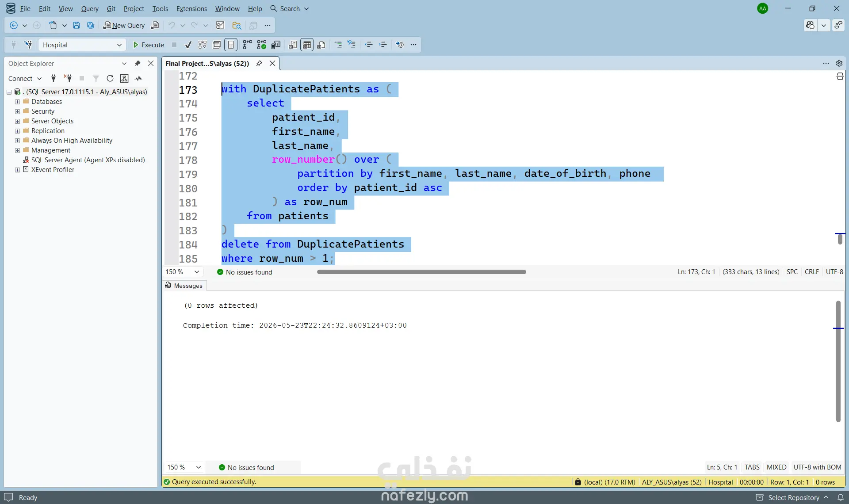Image resolution: width=849 pixels, height=504 pixels.
Task: Click the Search box in the menu bar
Action: [290, 8]
